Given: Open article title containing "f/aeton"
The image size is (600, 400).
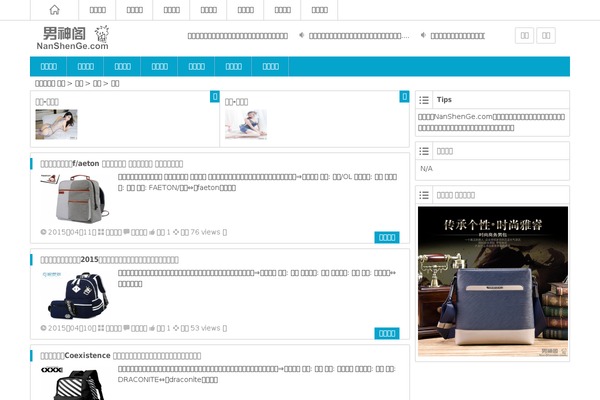Looking at the screenshot, I should pyautogui.click(x=112, y=164).
